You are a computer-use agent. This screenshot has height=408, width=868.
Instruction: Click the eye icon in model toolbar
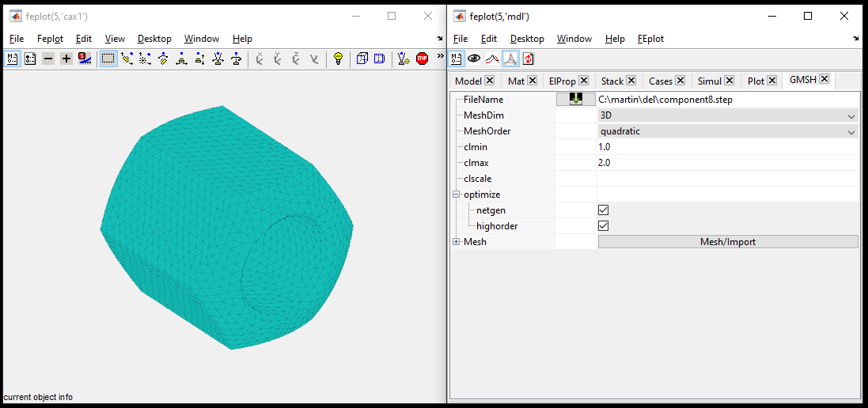[x=474, y=59]
